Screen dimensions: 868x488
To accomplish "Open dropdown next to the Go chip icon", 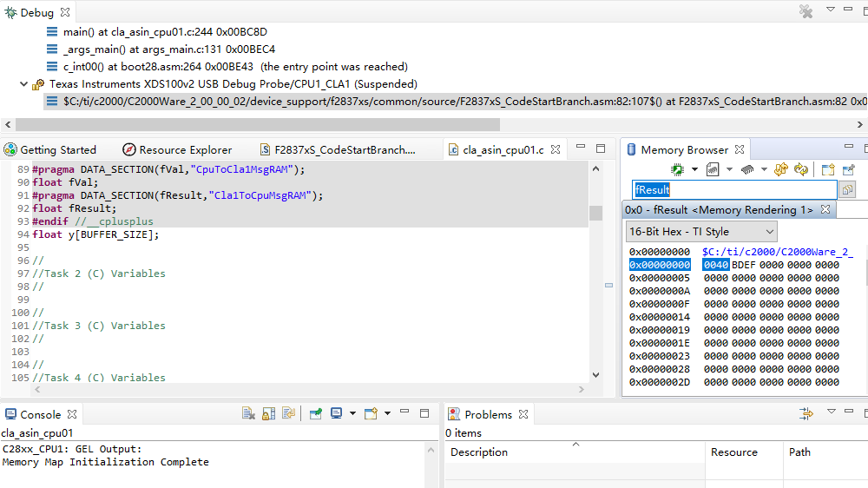I will pos(694,169).
